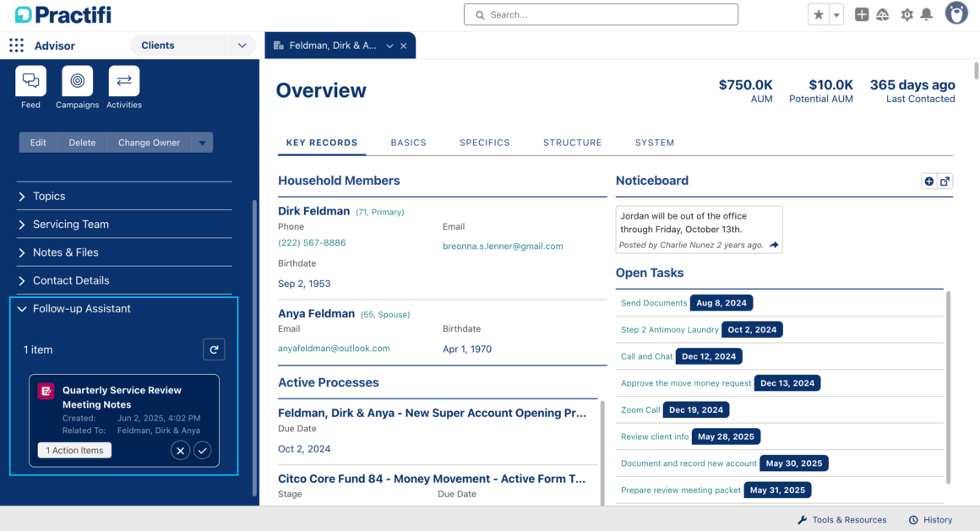Add a new Noticeboard post
Image resolution: width=980 pixels, height=531 pixels.
pyautogui.click(x=928, y=181)
